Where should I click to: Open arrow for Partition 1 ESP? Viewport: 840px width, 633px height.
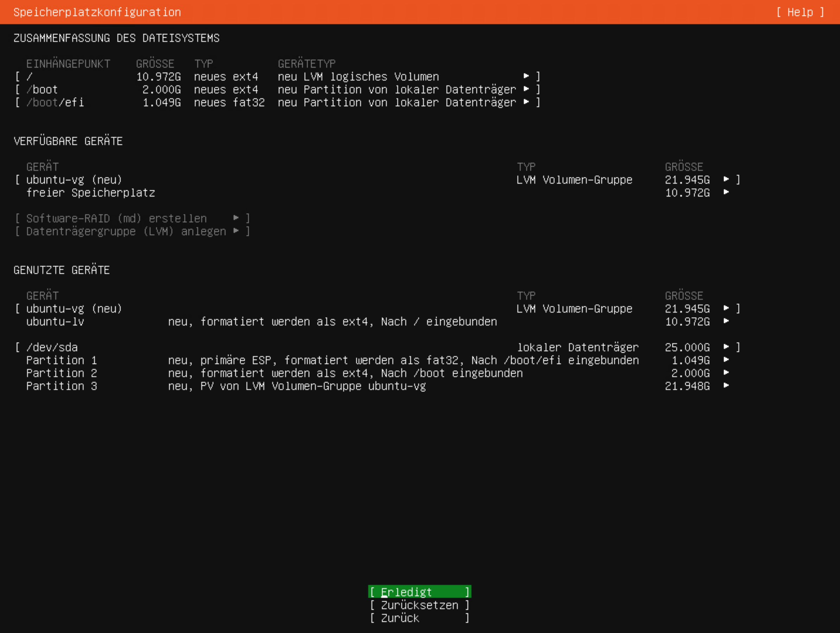pos(726,360)
